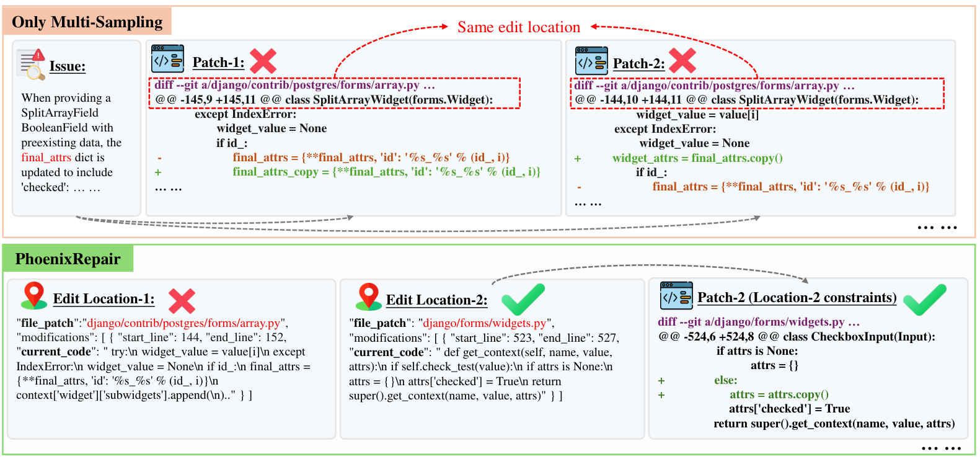Click the Issue: underlined heading
980x459 pixels.
(x=68, y=66)
